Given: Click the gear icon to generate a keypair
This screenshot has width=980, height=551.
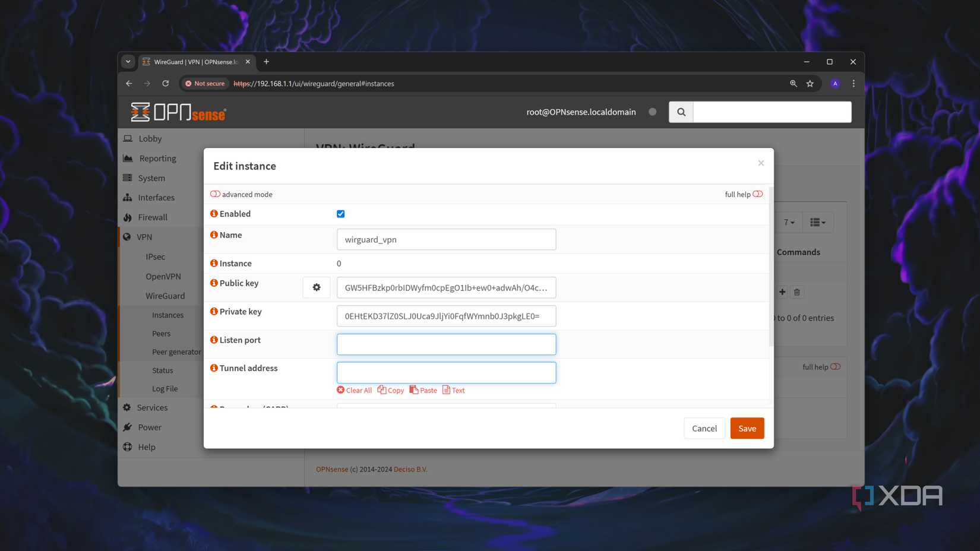Looking at the screenshot, I should [316, 287].
